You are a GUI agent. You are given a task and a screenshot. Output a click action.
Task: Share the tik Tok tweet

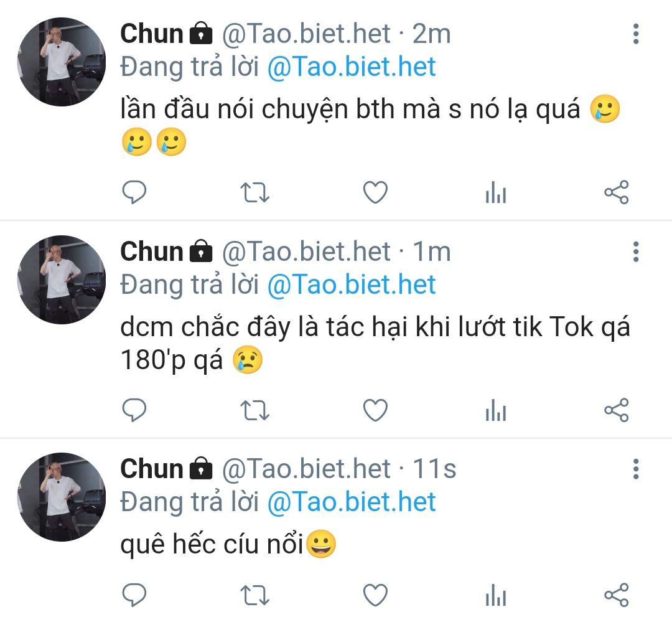coord(617,410)
